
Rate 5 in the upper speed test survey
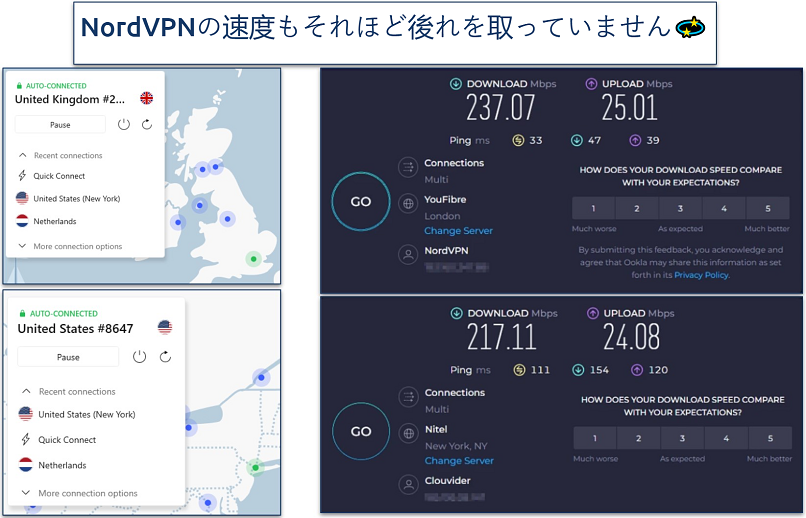pyautogui.click(x=768, y=208)
